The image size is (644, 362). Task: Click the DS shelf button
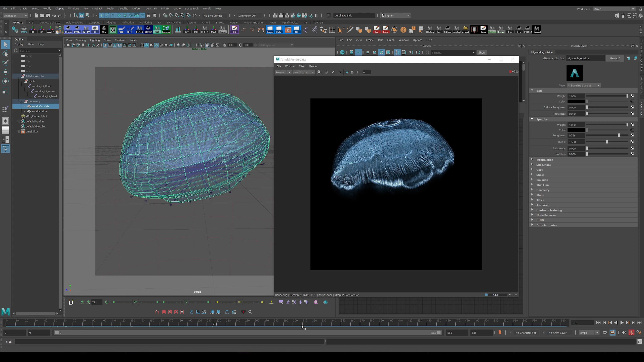point(234,30)
